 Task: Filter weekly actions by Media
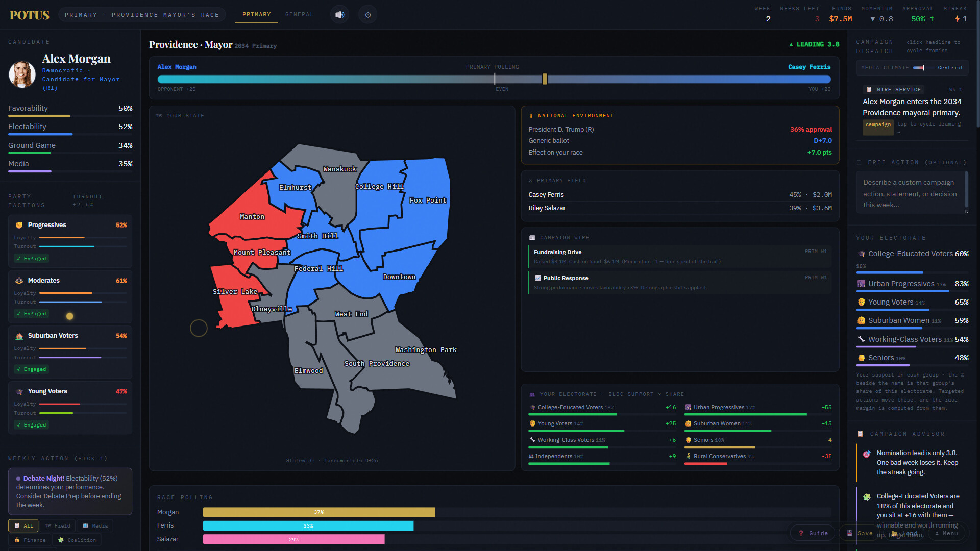[95, 526]
